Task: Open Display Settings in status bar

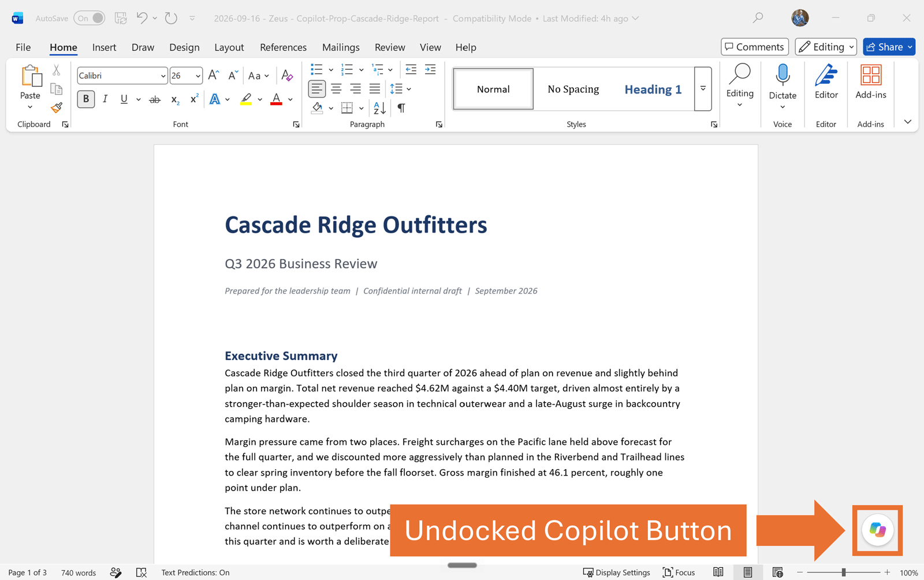Action: point(616,572)
